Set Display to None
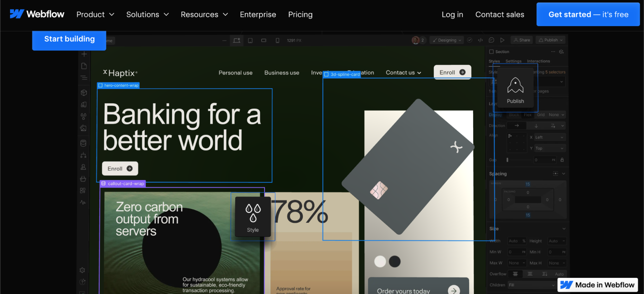Screen dimensions: 644x294 click(553, 115)
